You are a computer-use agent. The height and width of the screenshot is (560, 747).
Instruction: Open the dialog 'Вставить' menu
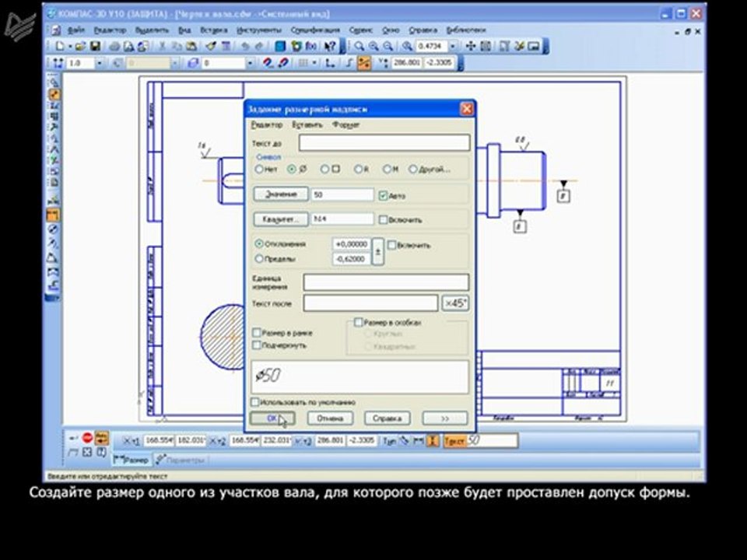point(307,124)
